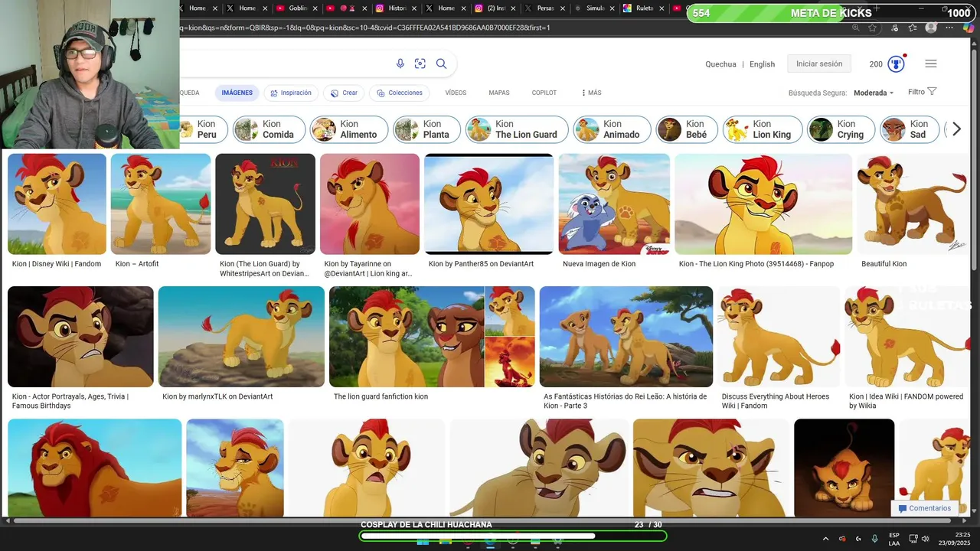Select the Kion Animado suggestion chip
Image resolution: width=980 pixels, height=551 pixels.
tap(612, 129)
